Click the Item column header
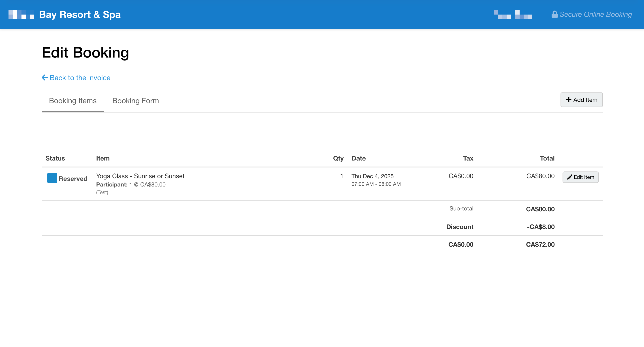This screenshot has height=347, width=644. pos(103,158)
